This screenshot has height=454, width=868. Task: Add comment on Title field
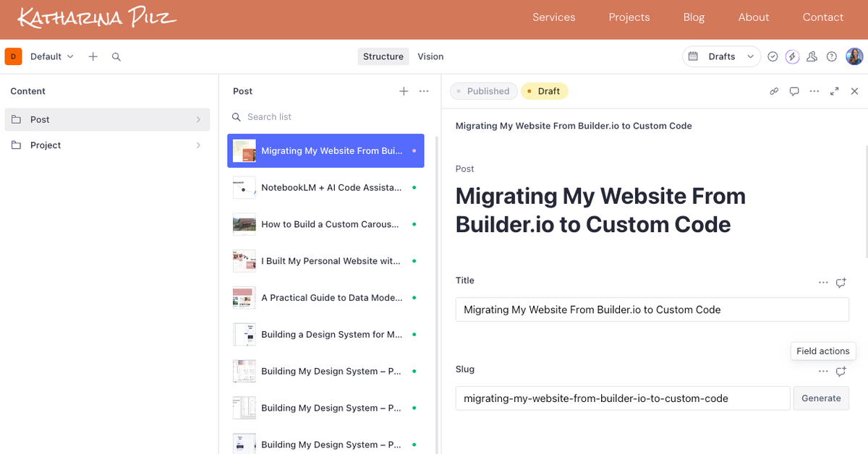click(841, 283)
